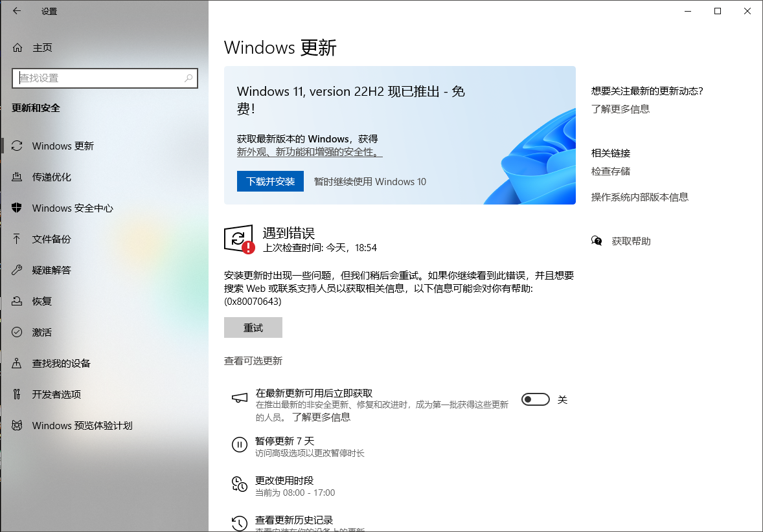Click the Home icon labeled 主页

tap(17, 48)
